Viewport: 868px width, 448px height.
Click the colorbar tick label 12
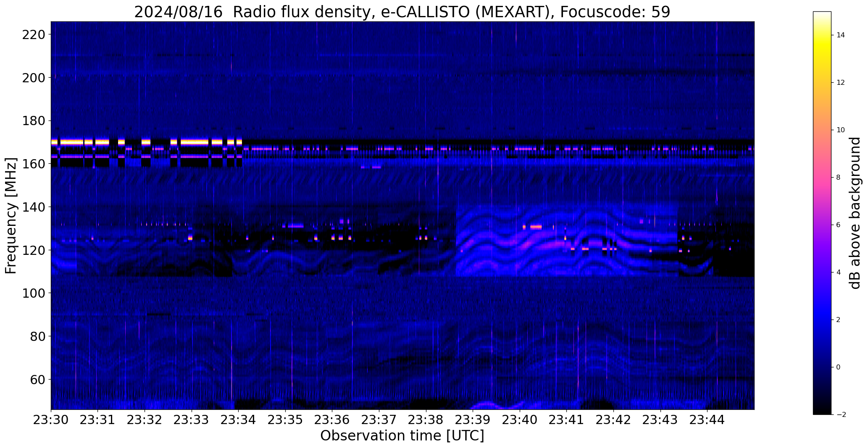coord(841,83)
